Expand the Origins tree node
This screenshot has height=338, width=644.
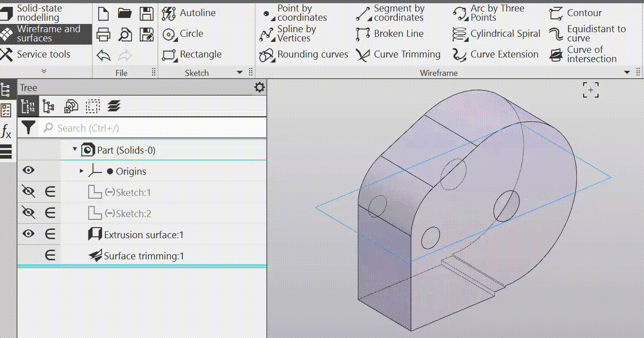(x=81, y=171)
